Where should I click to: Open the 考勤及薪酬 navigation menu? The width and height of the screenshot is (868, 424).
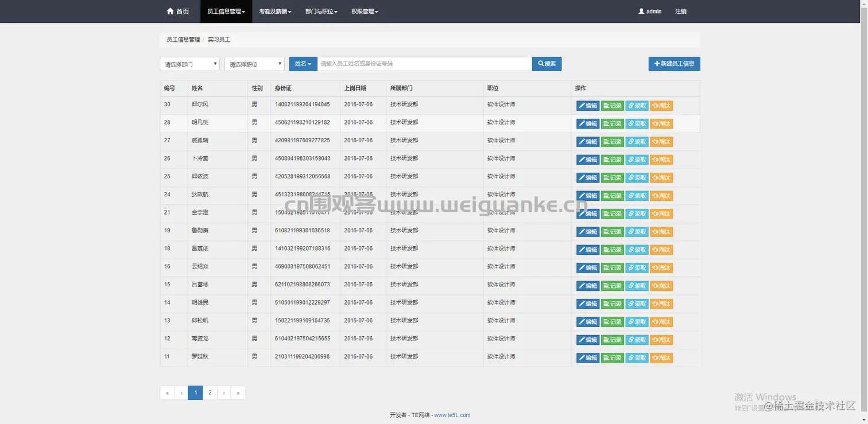275,11
